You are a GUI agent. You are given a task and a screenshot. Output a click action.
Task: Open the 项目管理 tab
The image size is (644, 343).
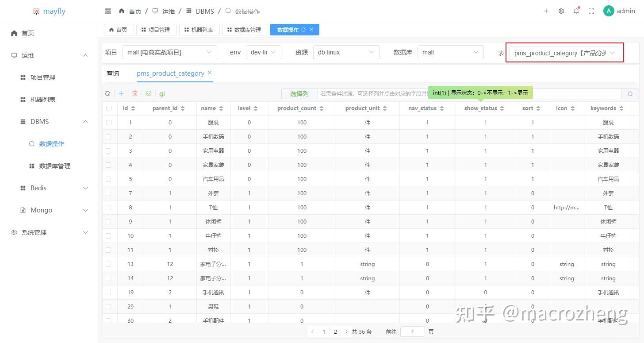click(156, 30)
